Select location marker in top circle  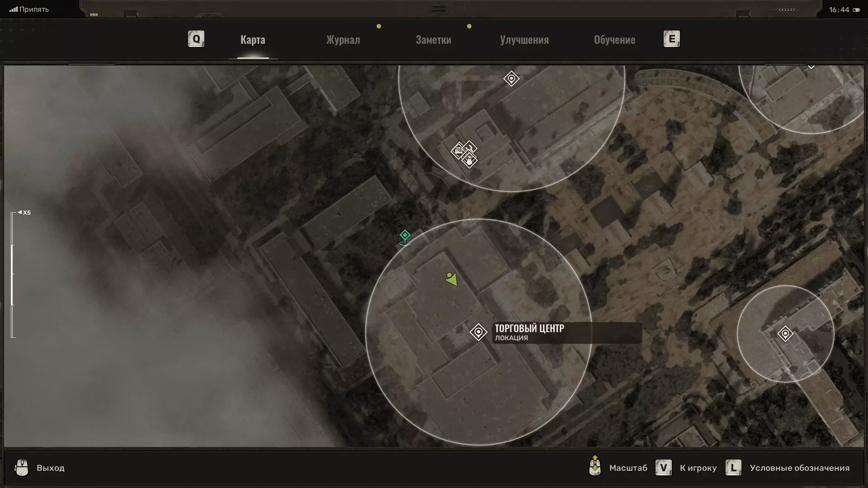point(511,79)
